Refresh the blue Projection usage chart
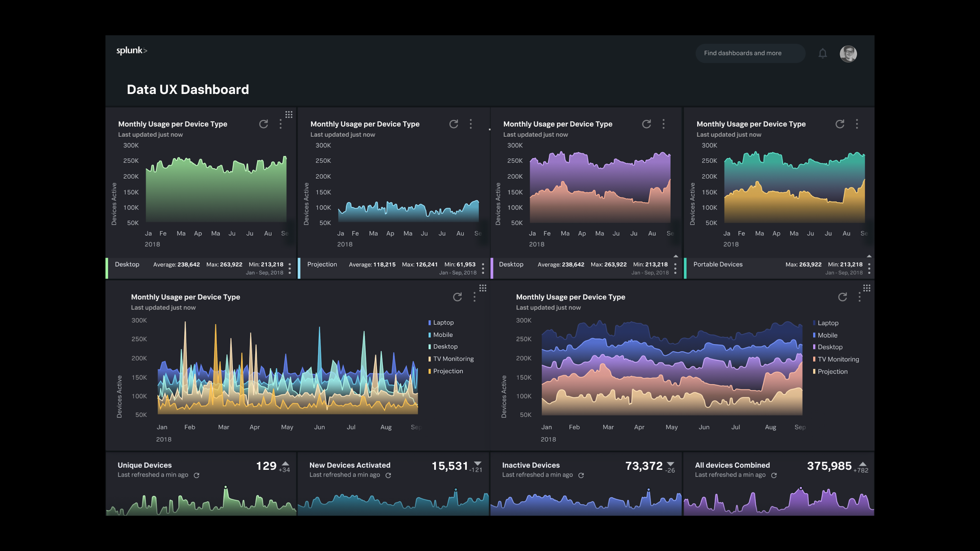The image size is (980, 551). [454, 124]
